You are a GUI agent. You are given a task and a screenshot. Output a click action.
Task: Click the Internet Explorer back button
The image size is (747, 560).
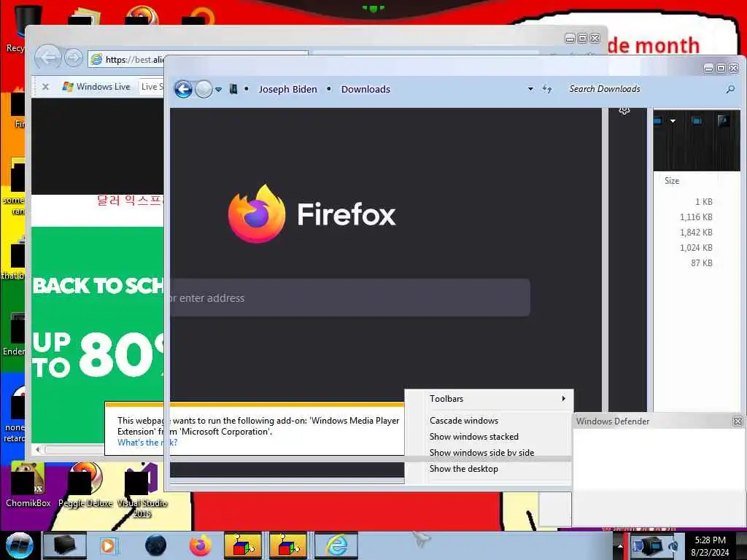tap(47, 58)
